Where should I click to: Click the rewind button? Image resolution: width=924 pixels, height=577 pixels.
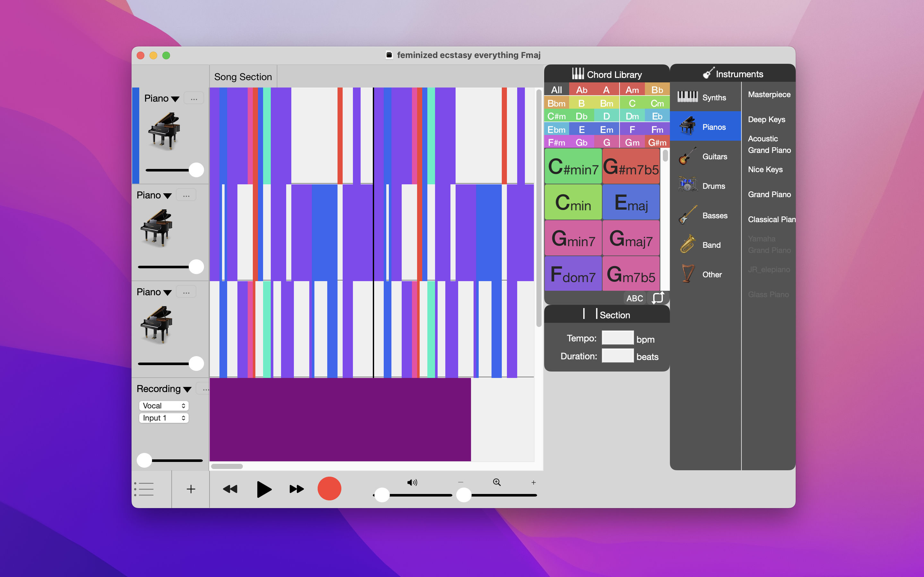tap(230, 489)
